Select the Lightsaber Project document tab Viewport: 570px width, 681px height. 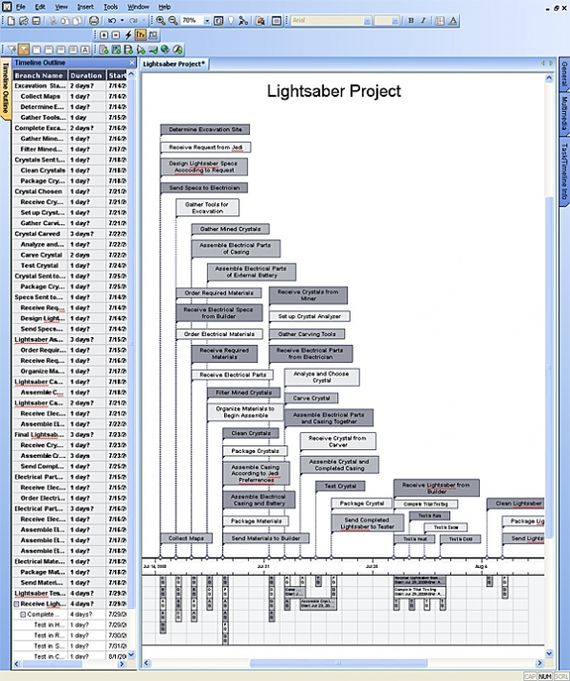tap(174, 64)
